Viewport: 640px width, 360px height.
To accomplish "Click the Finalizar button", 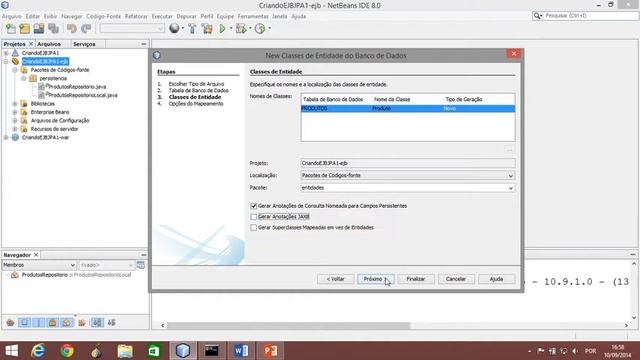I will (x=416, y=279).
